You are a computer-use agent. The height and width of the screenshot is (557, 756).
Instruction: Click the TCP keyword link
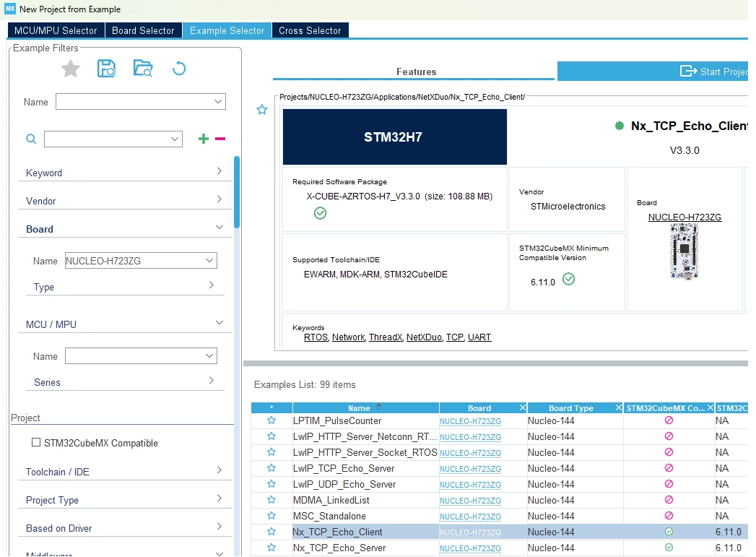click(x=455, y=337)
